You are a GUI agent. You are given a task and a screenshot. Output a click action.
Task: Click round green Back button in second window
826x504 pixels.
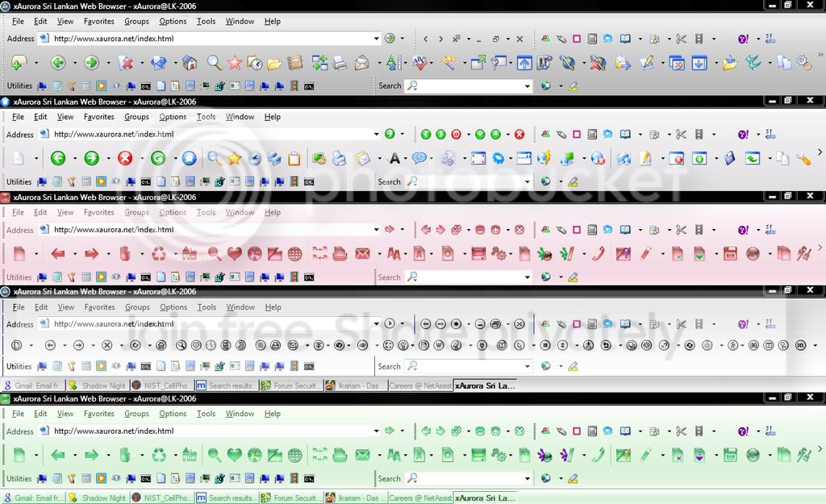point(58,158)
